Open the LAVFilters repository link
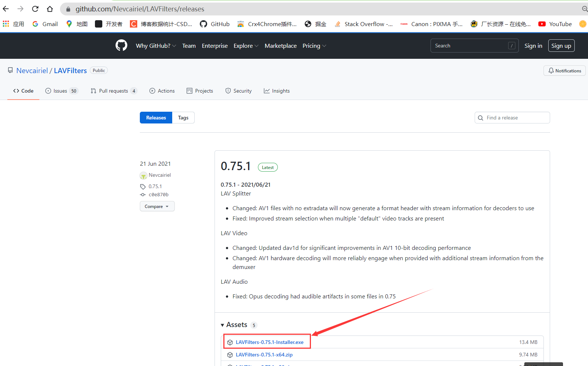This screenshot has width=588, height=366. point(70,71)
